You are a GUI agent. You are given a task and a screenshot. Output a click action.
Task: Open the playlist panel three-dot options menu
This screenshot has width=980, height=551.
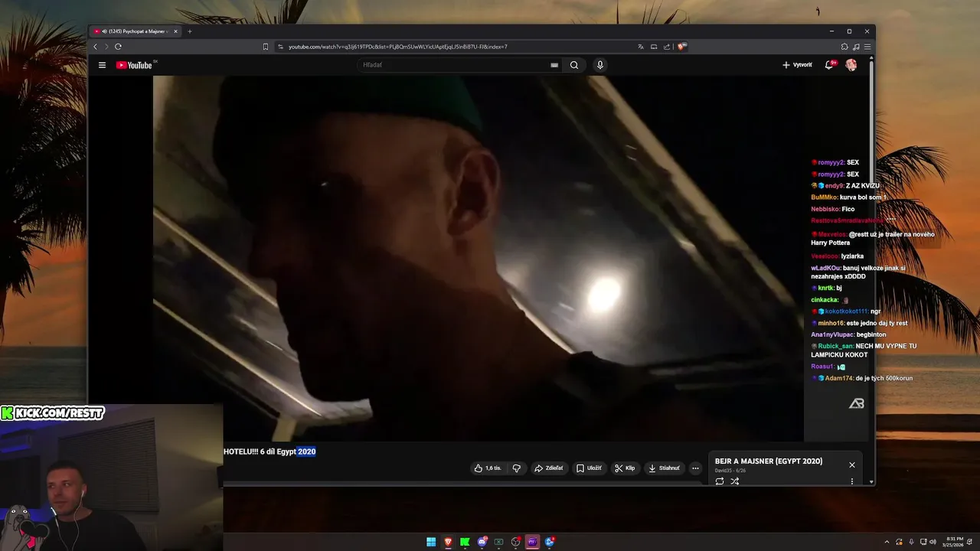coord(851,481)
